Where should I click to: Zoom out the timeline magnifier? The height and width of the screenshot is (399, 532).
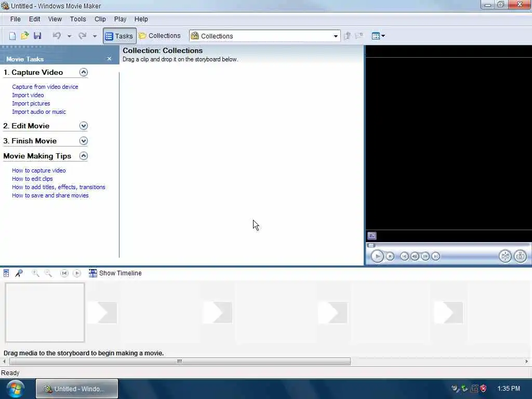[48, 273]
